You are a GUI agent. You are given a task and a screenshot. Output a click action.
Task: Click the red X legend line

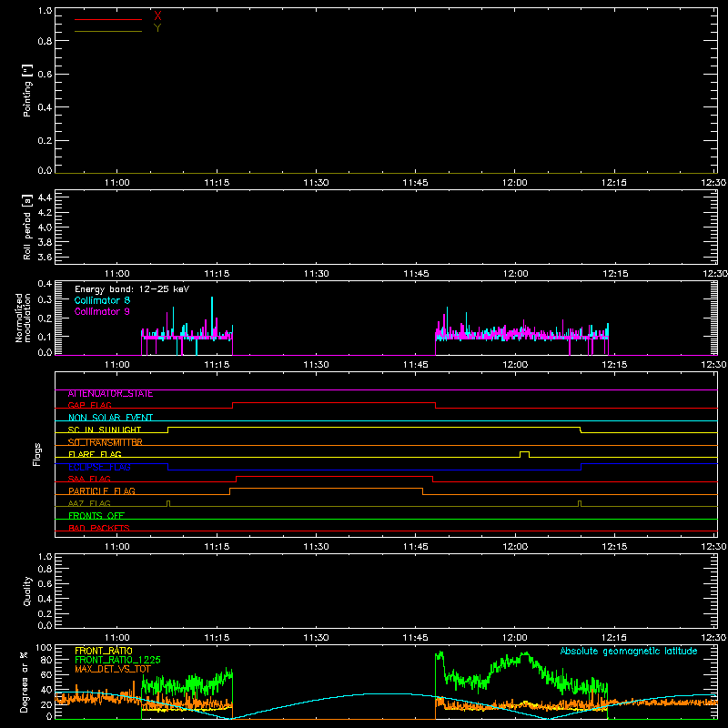(108, 19)
